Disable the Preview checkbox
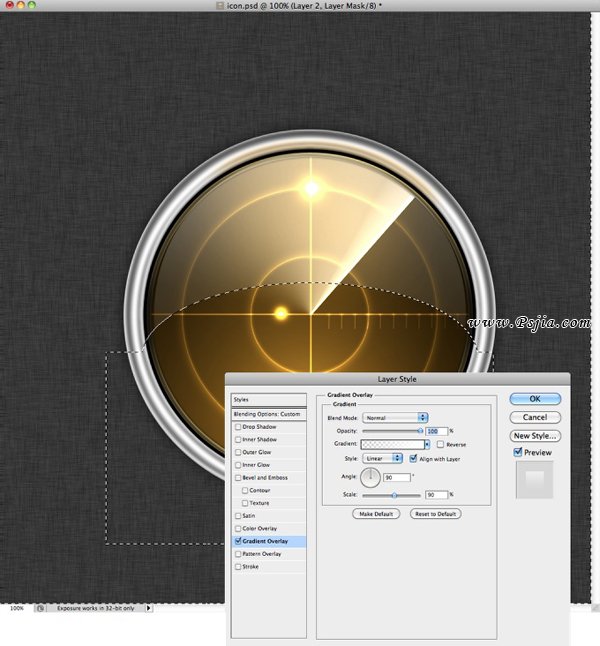 click(517, 452)
